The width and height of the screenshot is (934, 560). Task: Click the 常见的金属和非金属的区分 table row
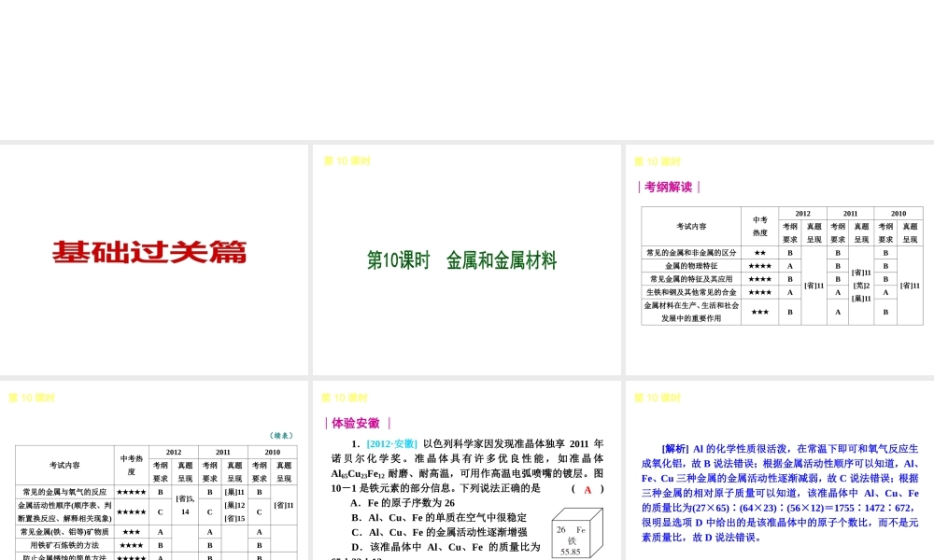click(x=782, y=252)
